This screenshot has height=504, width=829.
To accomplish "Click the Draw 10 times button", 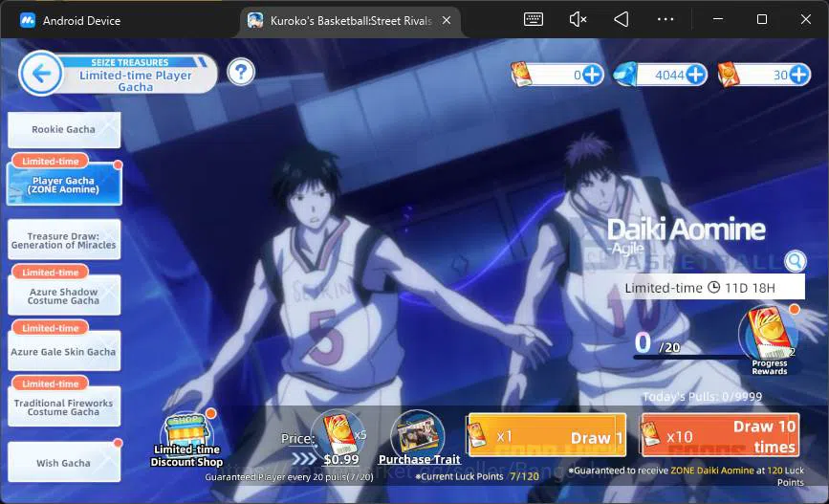I will coord(720,436).
